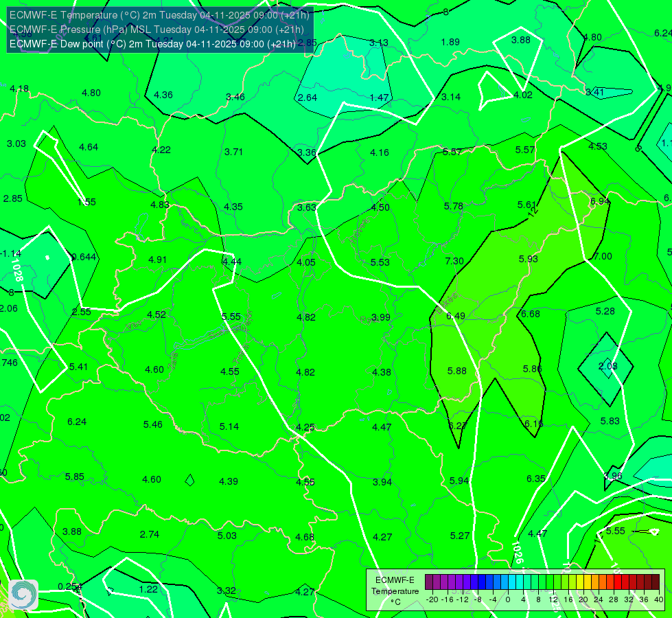The height and width of the screenshot is (618, 672).
Task: Click the cyan swatch just right of 0 on the legend
Action: click(511, 582)
